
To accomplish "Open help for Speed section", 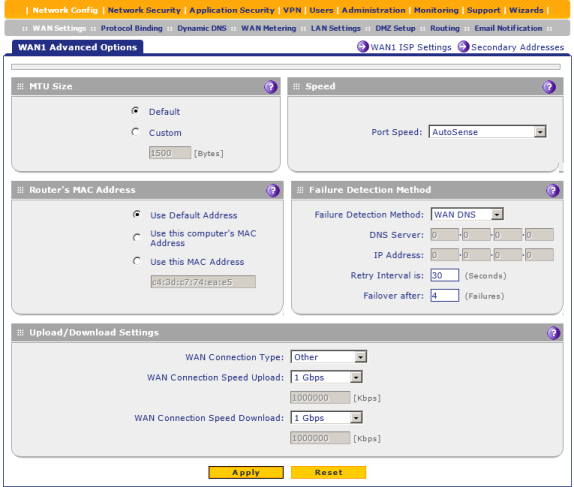I will (x=549, y=87).
